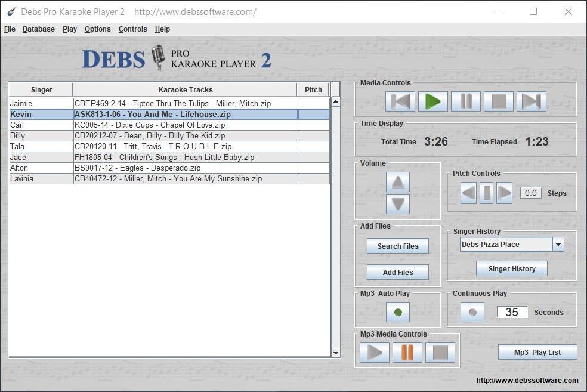Open the Play menu
The height and width of the screenshot is (392, 587).
point(70,29)
